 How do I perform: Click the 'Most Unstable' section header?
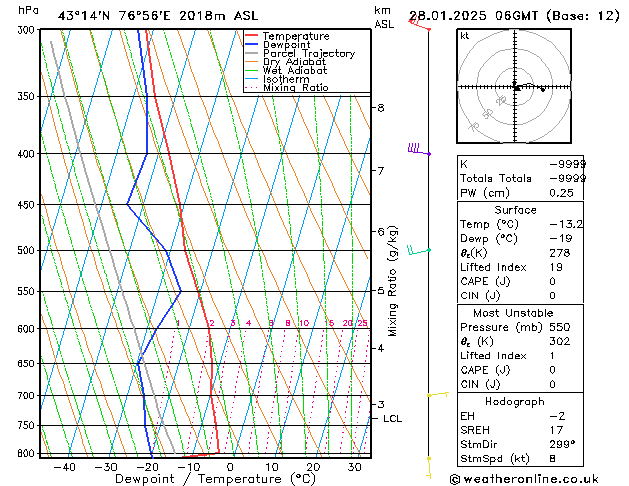tap(513, 313)
